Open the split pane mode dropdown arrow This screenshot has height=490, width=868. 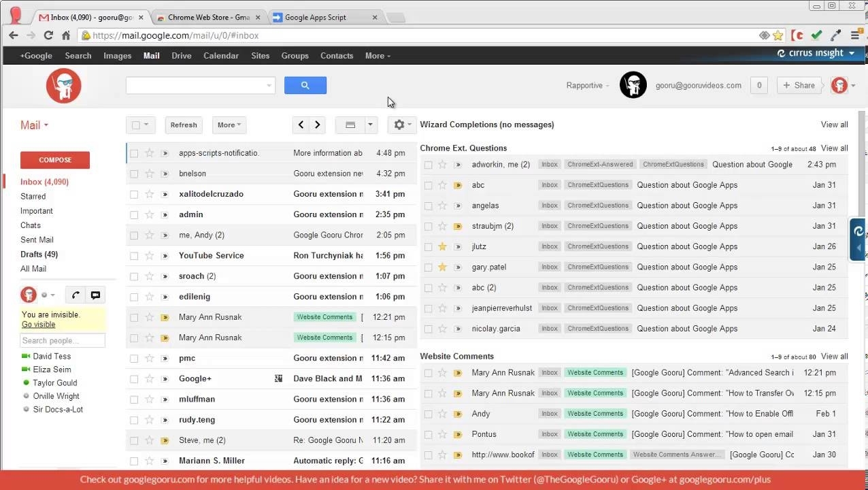point(370,125)
